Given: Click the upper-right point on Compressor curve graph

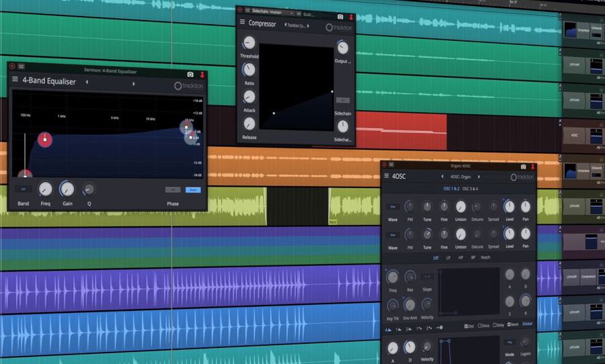Looking at the screenshot, I should (332, 91).
